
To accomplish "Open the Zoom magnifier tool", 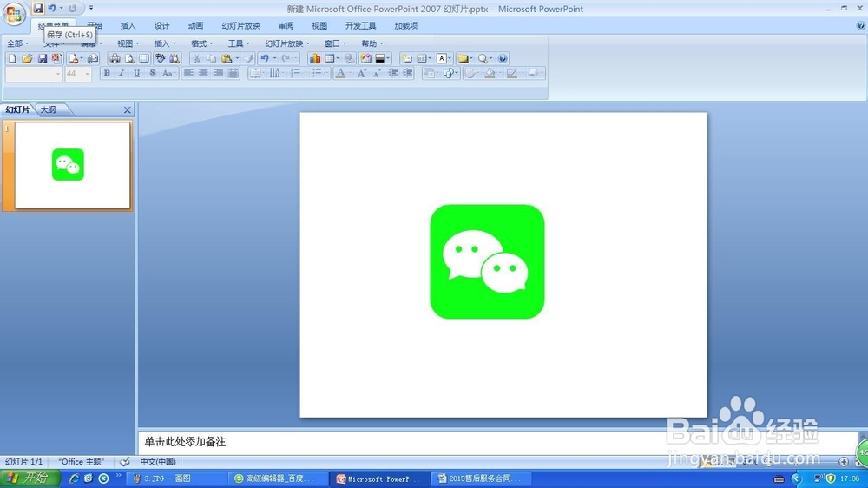I will click(483, 58).
